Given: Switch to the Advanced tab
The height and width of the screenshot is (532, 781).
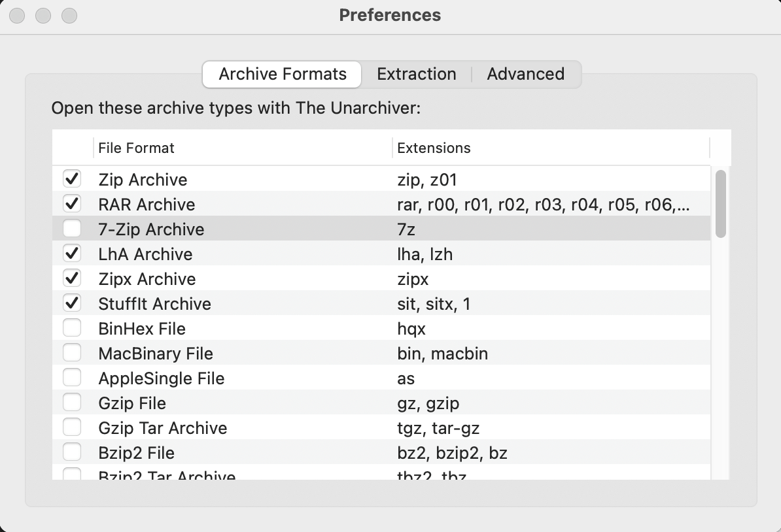Looking at the screenshot, I should tap(525, 74).
